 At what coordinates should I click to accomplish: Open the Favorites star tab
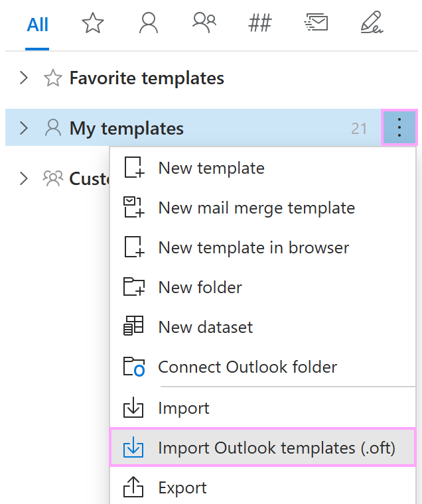[93, 23]
